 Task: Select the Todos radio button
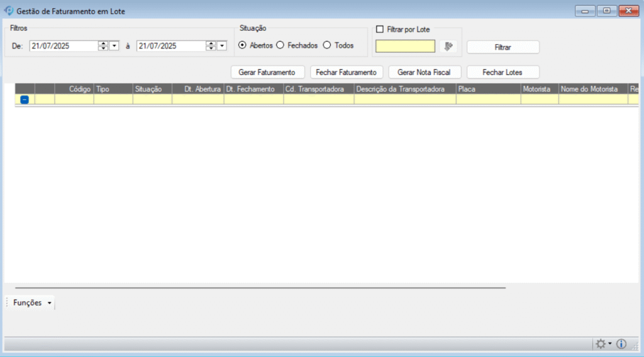pos(326,45)
